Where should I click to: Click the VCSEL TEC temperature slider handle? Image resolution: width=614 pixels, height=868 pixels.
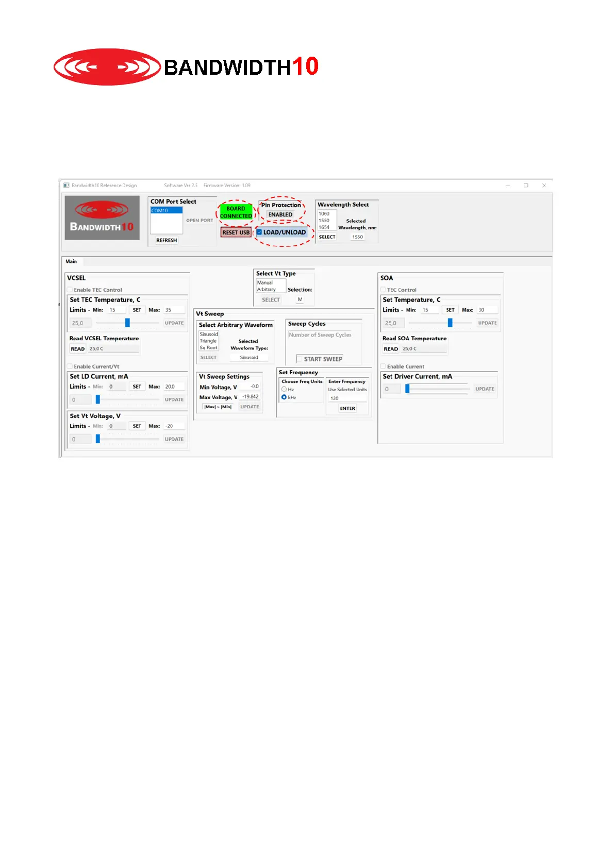click(127, 323)
